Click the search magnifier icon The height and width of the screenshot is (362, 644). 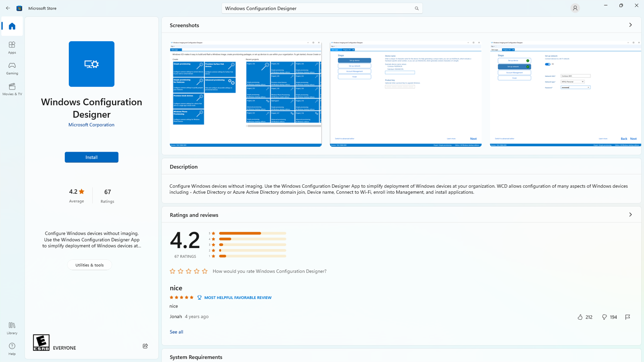(x=416, y=8)
